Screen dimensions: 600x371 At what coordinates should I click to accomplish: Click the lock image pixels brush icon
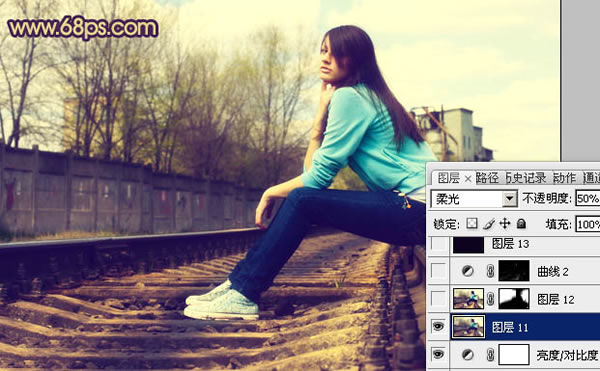(489, 223)
